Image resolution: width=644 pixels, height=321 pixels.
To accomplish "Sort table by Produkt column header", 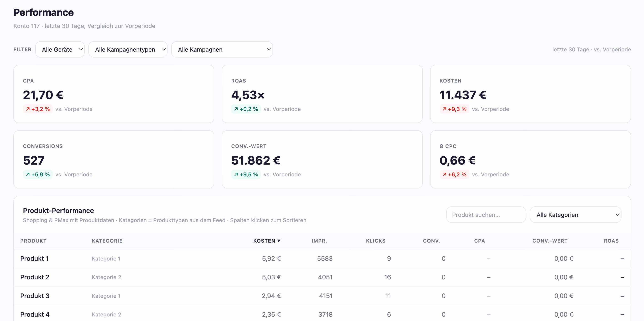I will pos(33,241).
